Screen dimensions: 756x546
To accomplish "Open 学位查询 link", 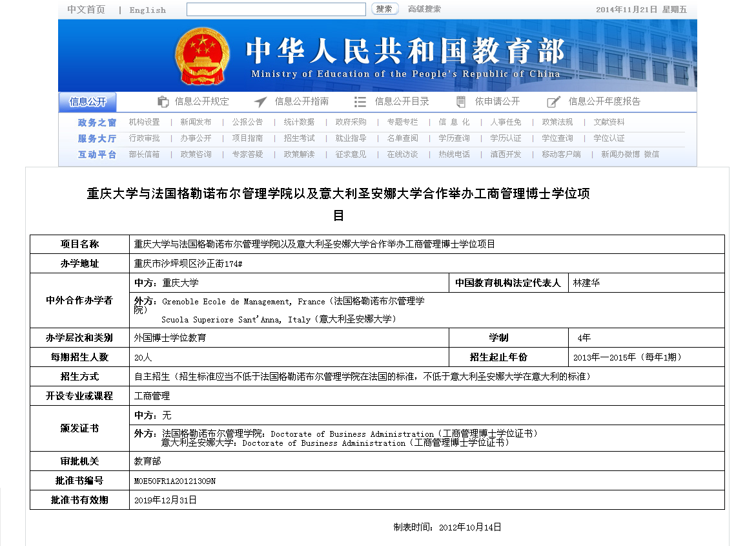I will pyautogui.click(x=557, y=138).
